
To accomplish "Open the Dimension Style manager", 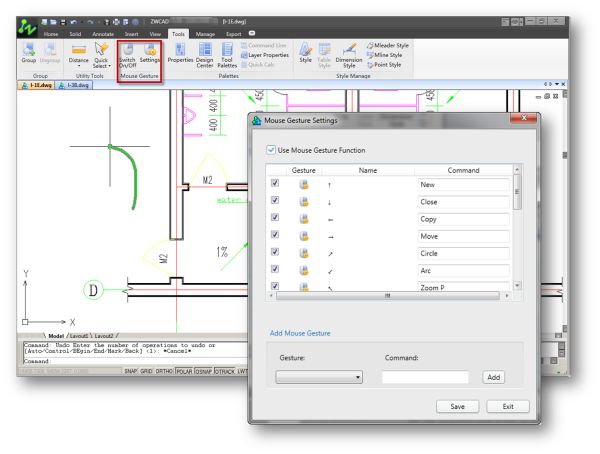I will point(349,56).
